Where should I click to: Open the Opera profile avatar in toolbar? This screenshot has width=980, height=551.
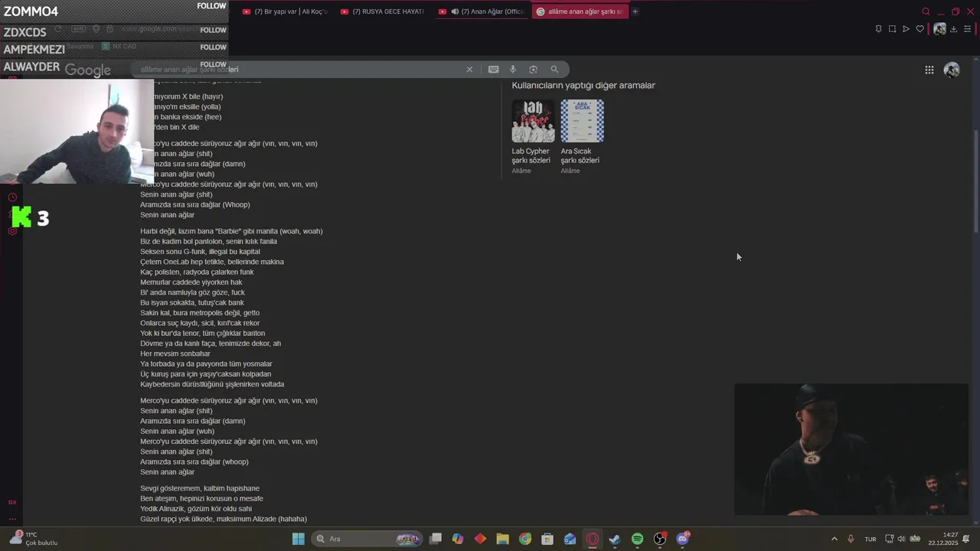[939, 29]
